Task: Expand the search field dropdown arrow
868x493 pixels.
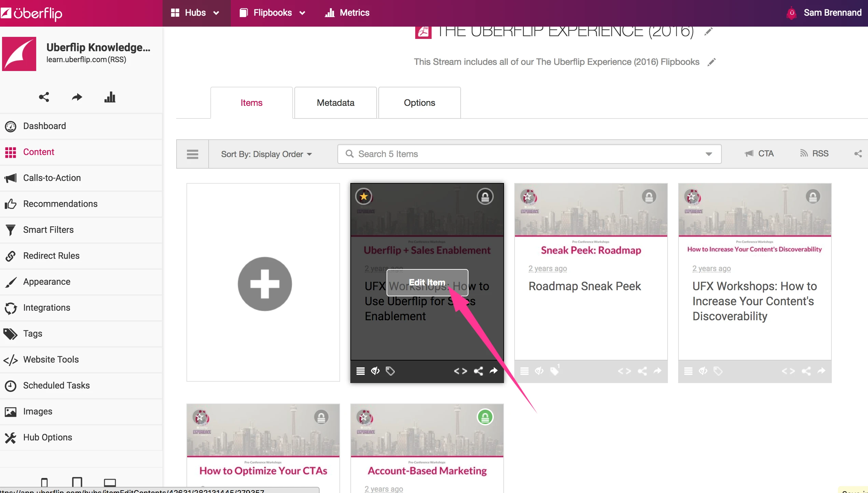Action: [x=709, y=154]
